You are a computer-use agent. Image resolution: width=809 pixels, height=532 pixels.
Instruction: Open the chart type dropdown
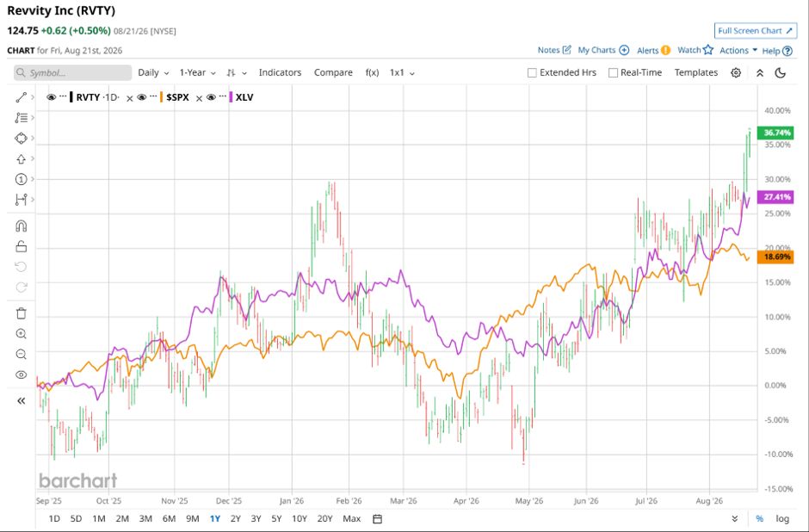237,73
